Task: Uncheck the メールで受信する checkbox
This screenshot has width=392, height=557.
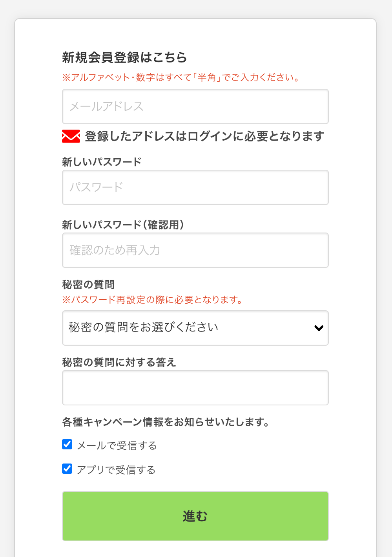Action: [67, 444]
